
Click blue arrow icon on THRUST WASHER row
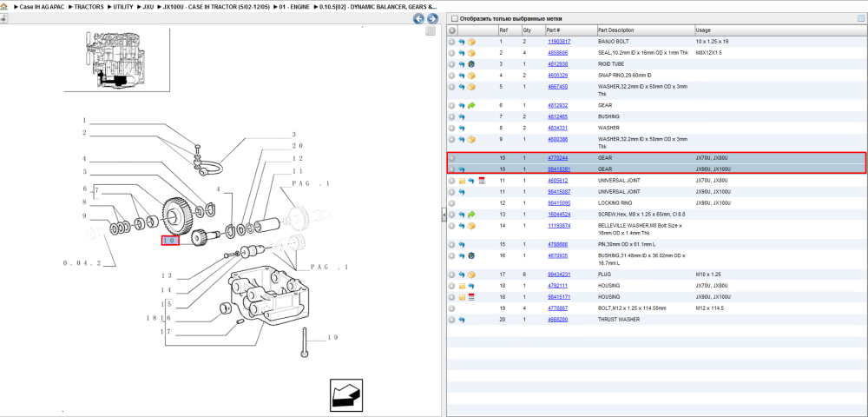(x=462, y=320)
